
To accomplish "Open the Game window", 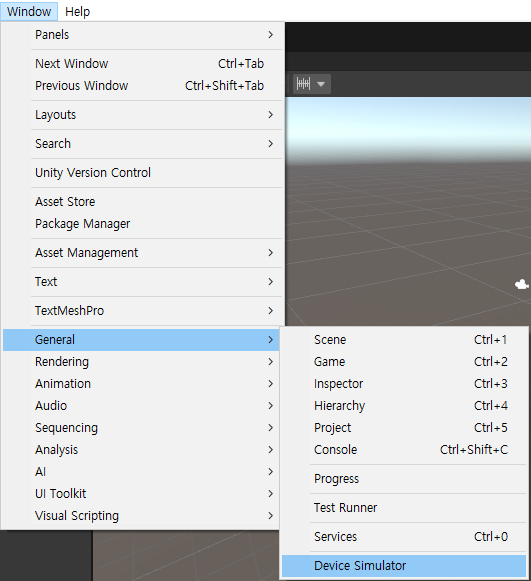I will coord(404,362).
